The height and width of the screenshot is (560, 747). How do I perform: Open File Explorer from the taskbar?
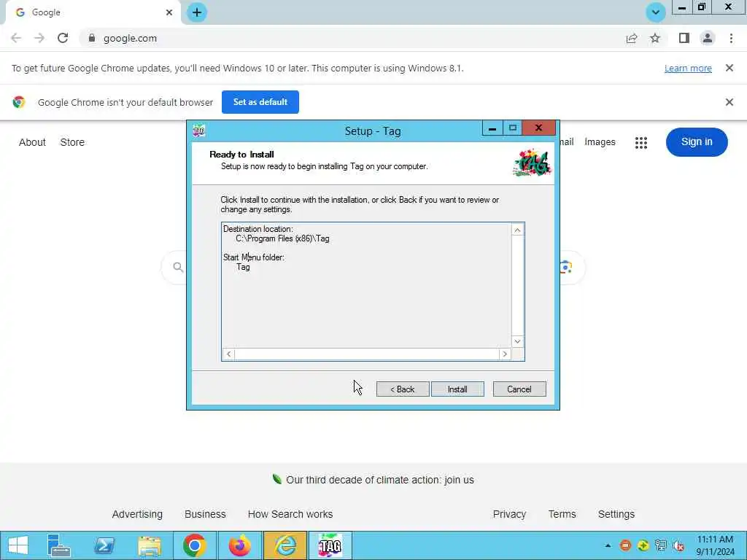tap(150, 545)
